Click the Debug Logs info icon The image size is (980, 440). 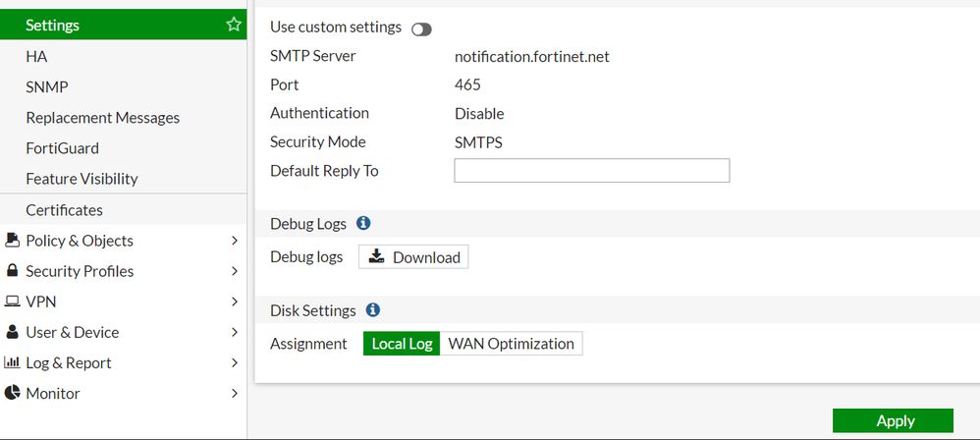[x=363, y=223]
